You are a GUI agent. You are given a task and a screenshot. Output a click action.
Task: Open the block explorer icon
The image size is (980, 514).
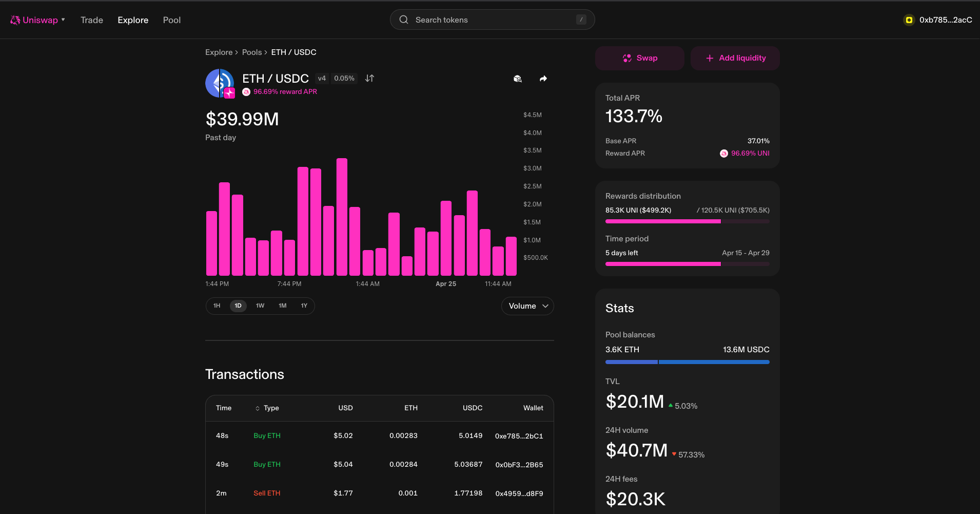click(518, 79)
